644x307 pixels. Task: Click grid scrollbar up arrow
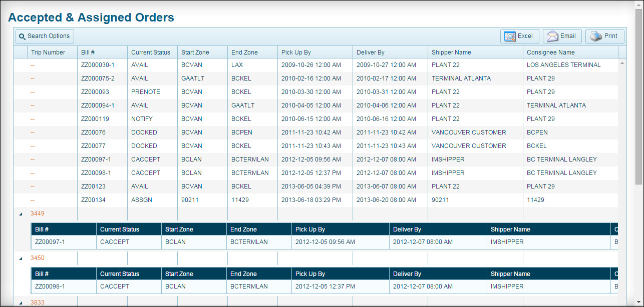[622, 63]
